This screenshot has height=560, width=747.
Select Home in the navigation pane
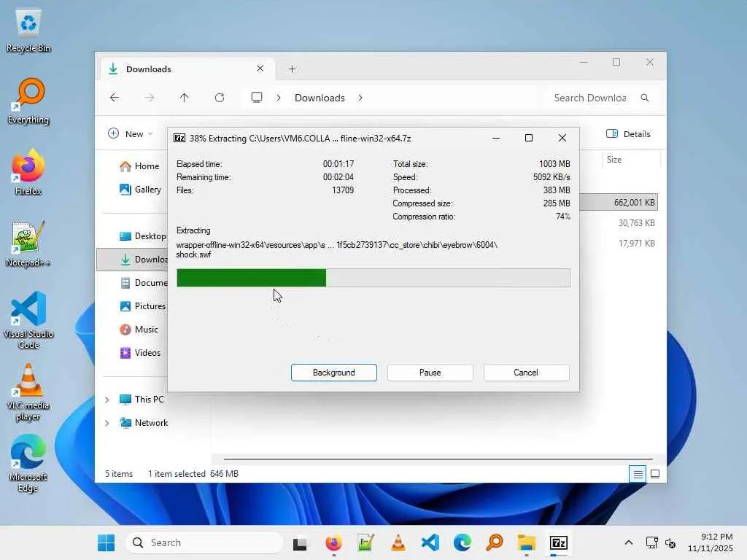tap(139, 166)
